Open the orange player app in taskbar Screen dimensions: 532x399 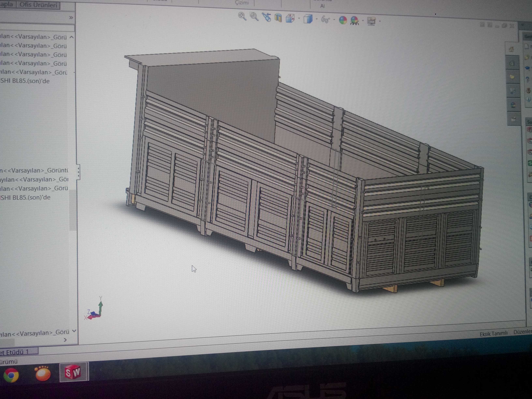pos(43,373)
